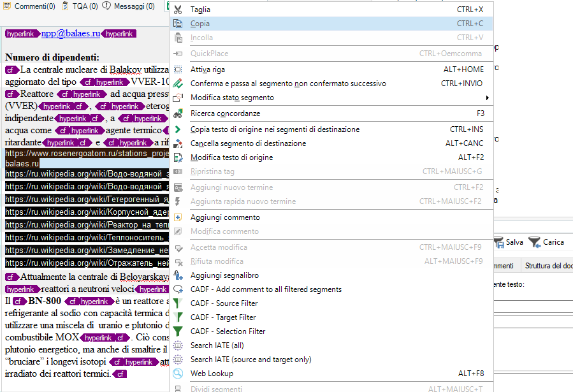Viewport: 573px width, 392px height.
Task: Click the CADF Source Filter funnel icon
Action: (178, 303)
